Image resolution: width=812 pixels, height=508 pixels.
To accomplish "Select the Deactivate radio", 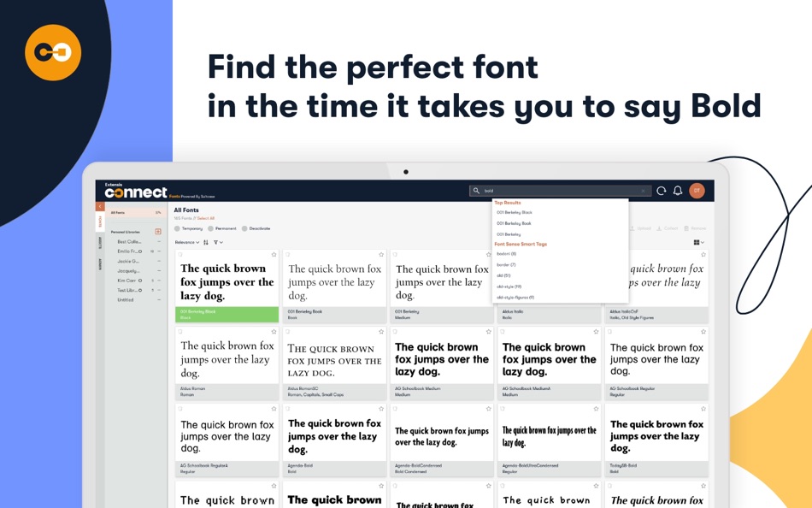I will point(244,228).
